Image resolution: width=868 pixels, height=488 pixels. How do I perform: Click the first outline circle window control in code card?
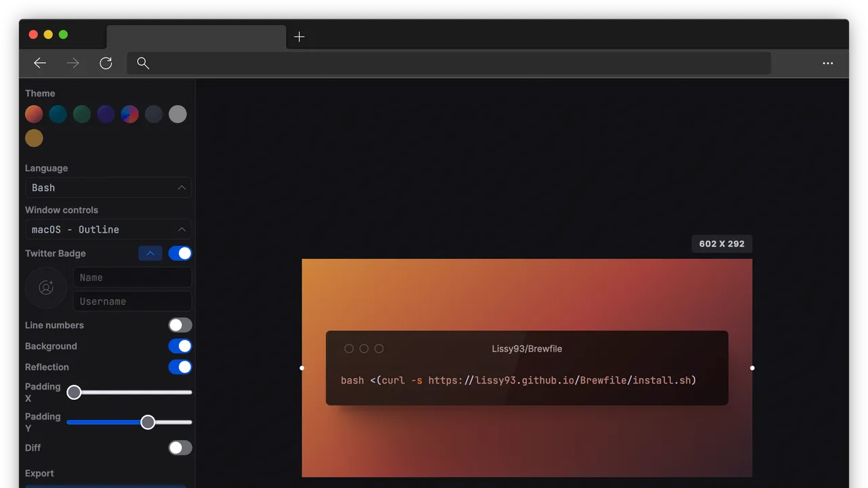pos(349,348)
